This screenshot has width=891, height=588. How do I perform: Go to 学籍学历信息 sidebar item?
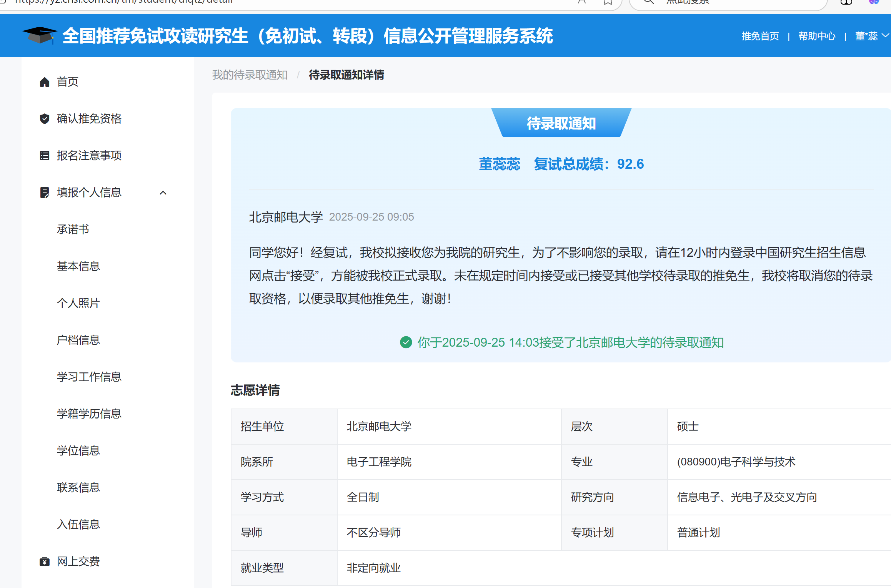89,414
